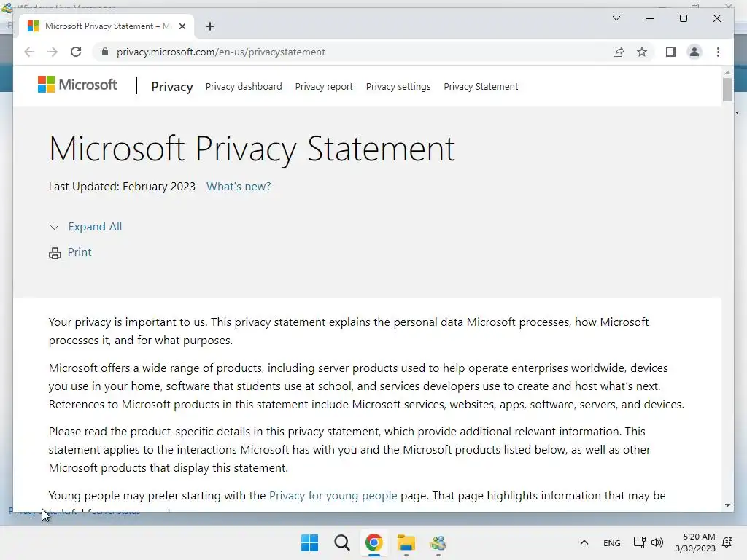Bookmark this page with the star icon
This screenshot has height=560, width=747.
pos(642,52)
